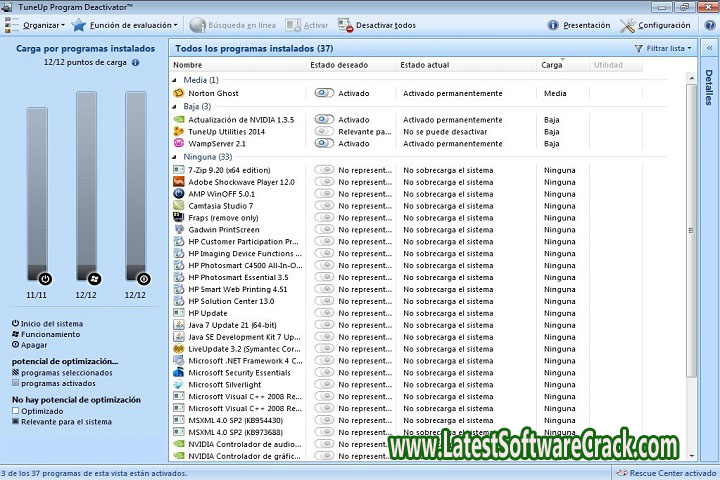Viewport: 720px width, 480px height.
Task: Click the scrollbar up arrow
Action: tap(692, 79)
